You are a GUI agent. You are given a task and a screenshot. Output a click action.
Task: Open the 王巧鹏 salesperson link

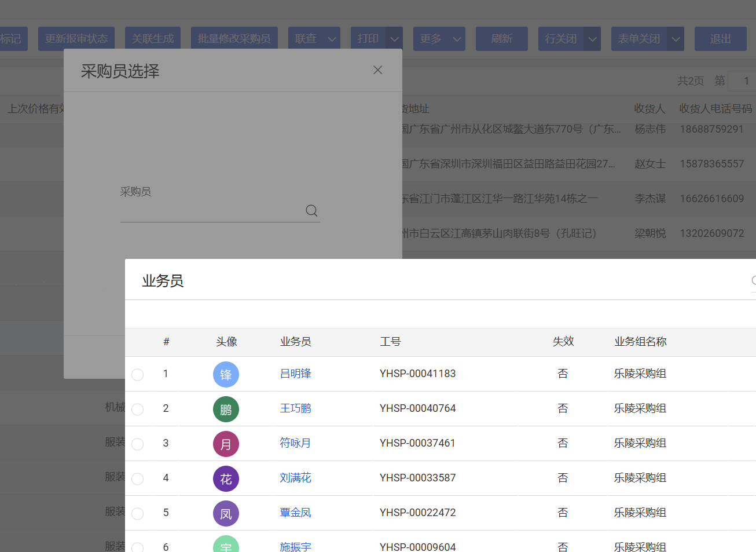295,408
